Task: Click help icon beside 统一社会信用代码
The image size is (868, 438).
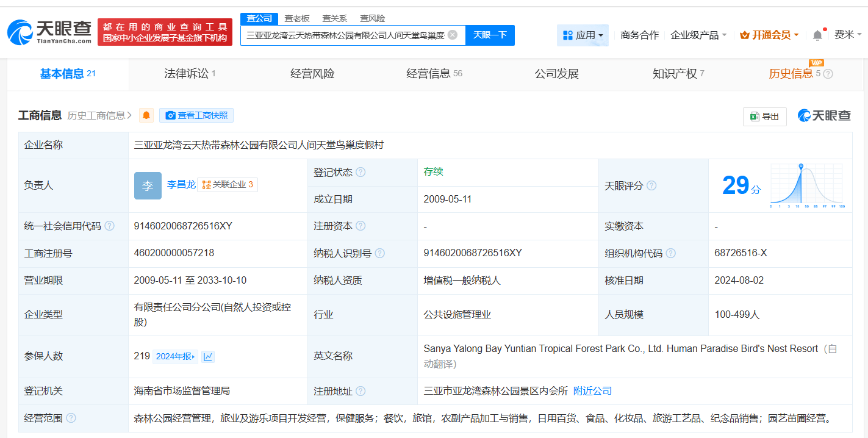Action: pyautogui.click(x=109, y=226)
